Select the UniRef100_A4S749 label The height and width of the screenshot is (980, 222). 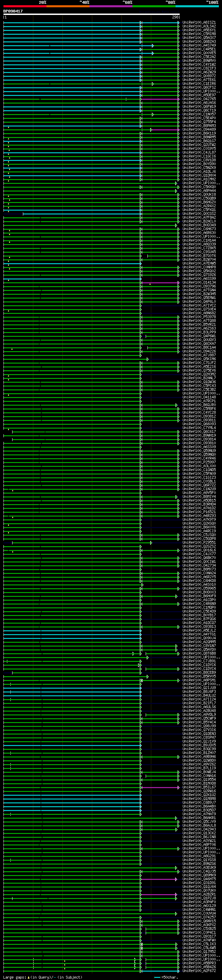(x=199, y=46)
